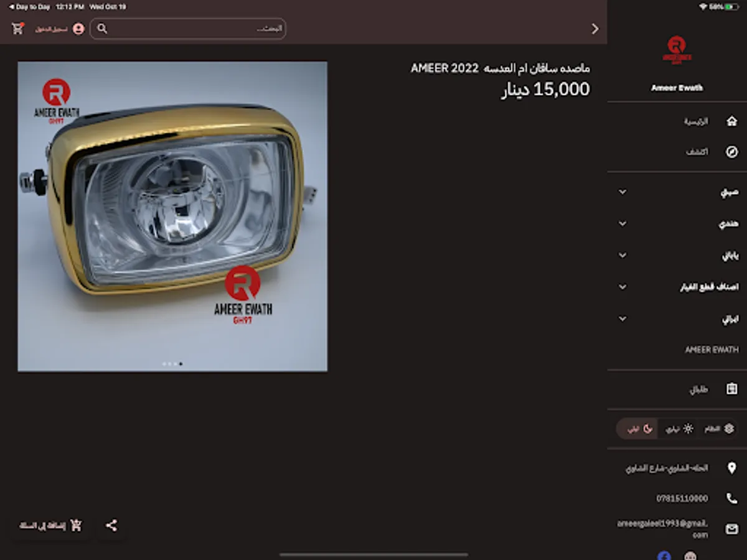This screenshot has height=560, width=747.
Task: Return to Day to Day app
Action: (x=29, y=7)
